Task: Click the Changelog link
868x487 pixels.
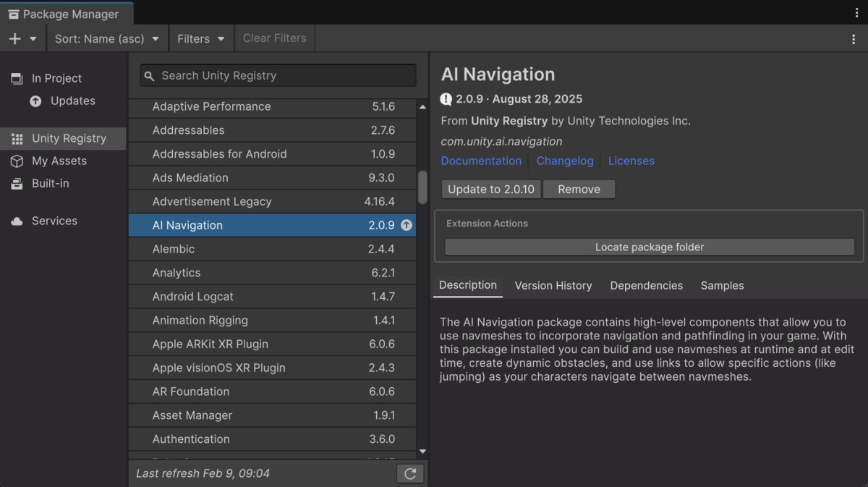Action: pyautogui.click(x=565, y=161)
